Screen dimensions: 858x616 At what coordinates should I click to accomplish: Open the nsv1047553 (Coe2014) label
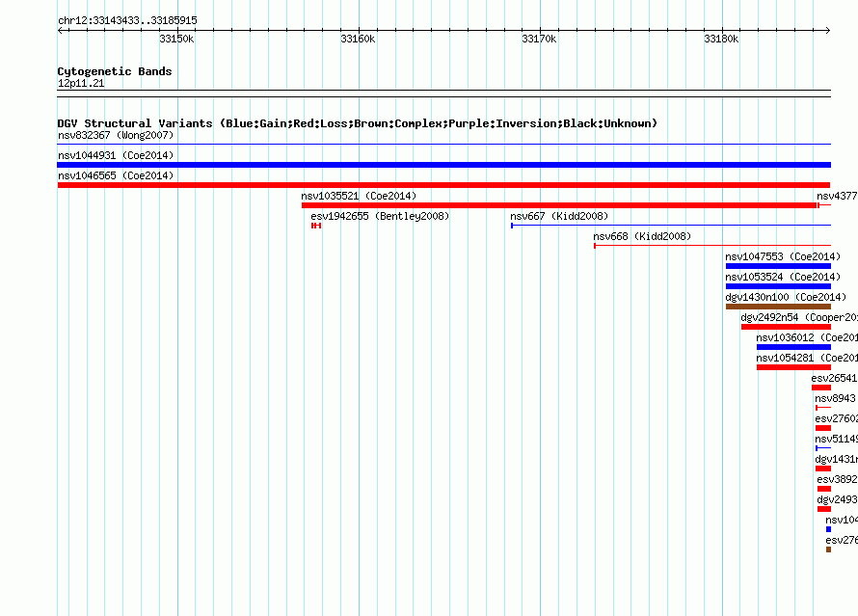tap(783, 256)
